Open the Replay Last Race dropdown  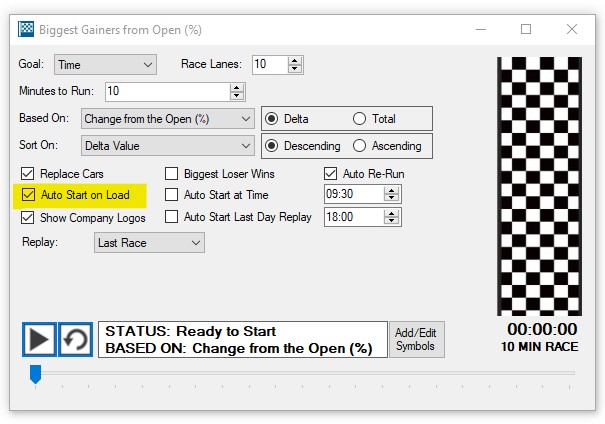[x=149, y=242]
